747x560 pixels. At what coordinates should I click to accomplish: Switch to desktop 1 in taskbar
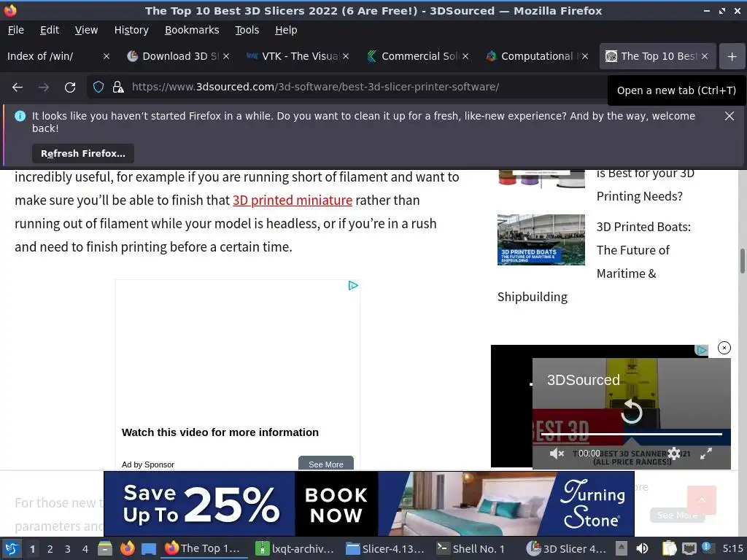pyautogui.click(x=32, y=549)
